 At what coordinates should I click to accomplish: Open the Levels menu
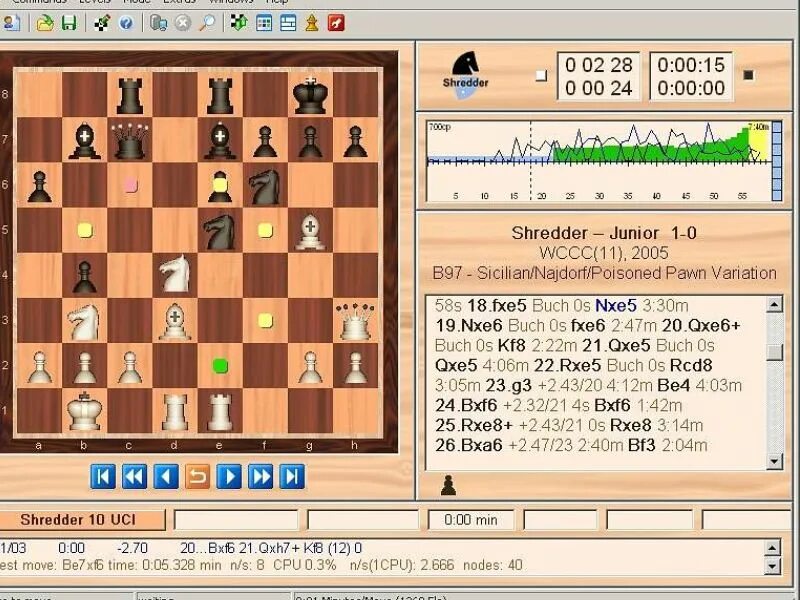click(x=96, y=3)
